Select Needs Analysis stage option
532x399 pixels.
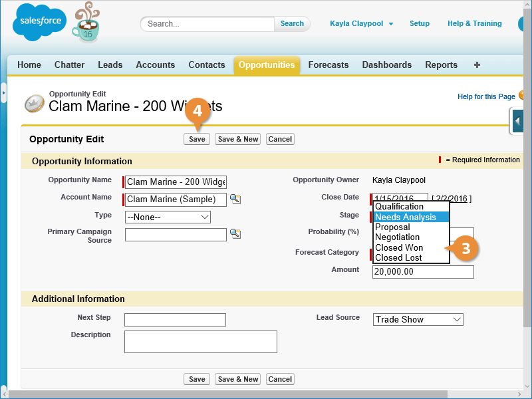point(411,217)
